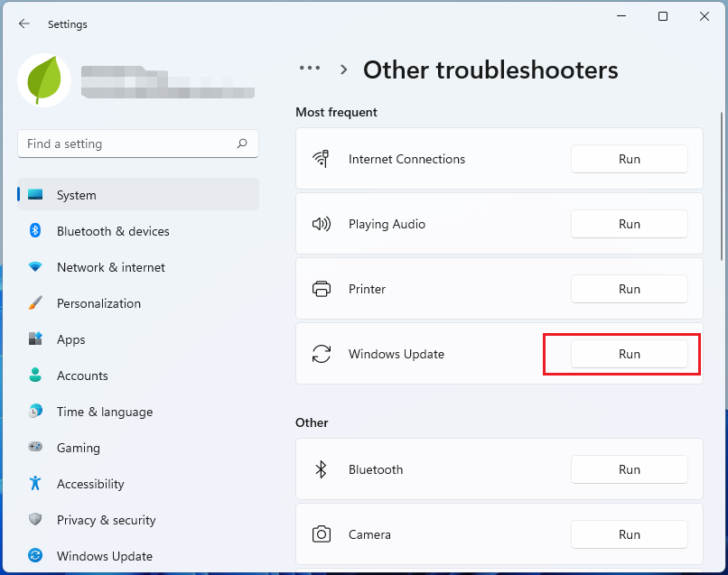728x575 pixels.
Task: Click the Windows Update refresh arrows icon in list
Action: pyautogui.click(x=322, y=354)
